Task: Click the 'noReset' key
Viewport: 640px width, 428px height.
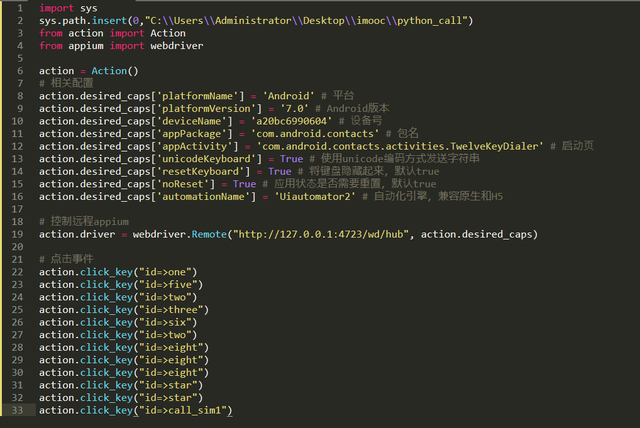Action: point(183,184)
